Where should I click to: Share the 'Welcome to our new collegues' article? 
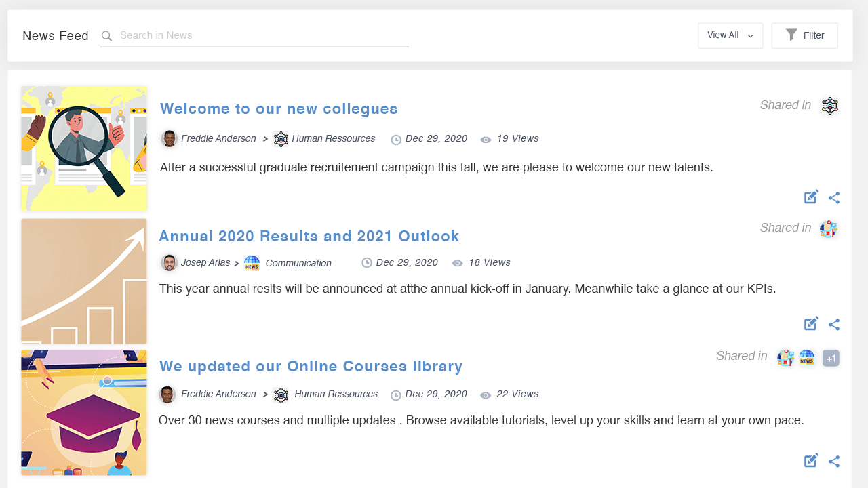(x=834, y=198)
